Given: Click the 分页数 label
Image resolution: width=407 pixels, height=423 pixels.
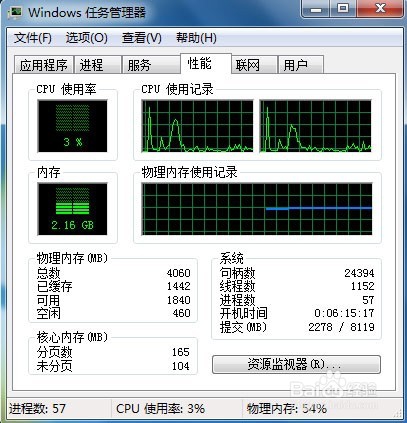Looking at the screenshot, I should point(55,352).
